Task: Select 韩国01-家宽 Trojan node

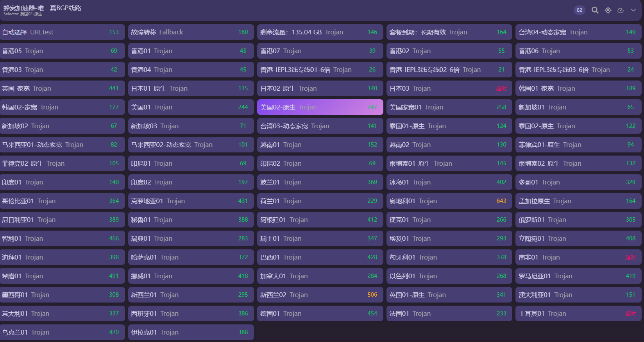Action: (x=578, y=88)
